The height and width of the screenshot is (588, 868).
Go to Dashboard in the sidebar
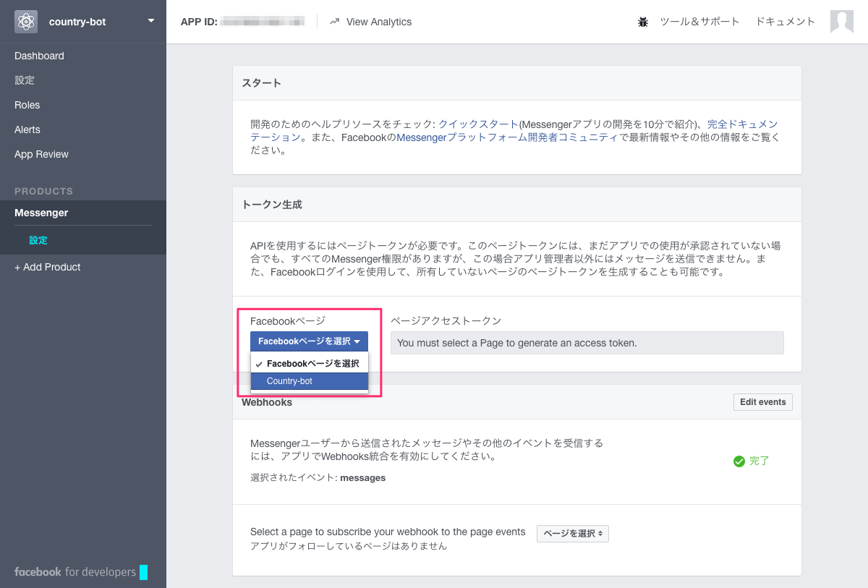(39, 56)
